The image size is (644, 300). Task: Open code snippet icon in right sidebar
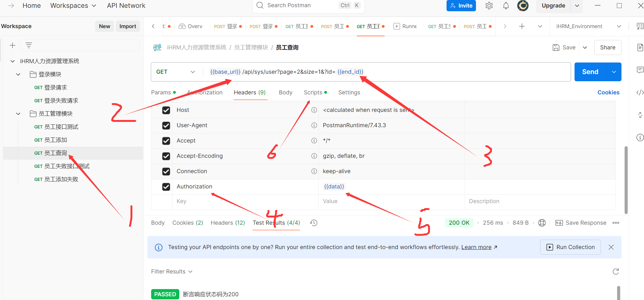coord(640,92)
